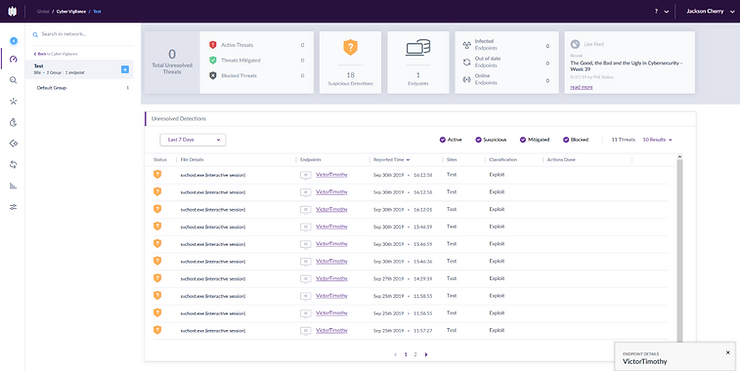Focus the Search in network field
740x371 pixels.
[83, 34]
